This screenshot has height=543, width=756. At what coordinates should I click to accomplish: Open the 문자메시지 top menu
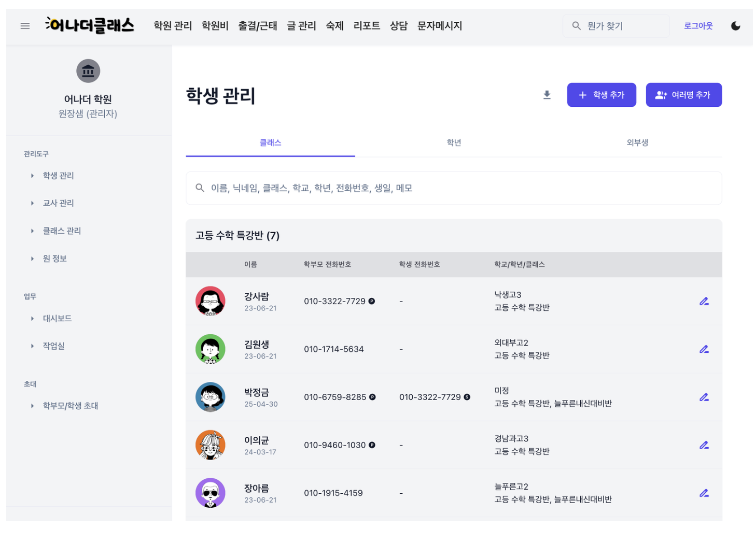coord(440,26)
